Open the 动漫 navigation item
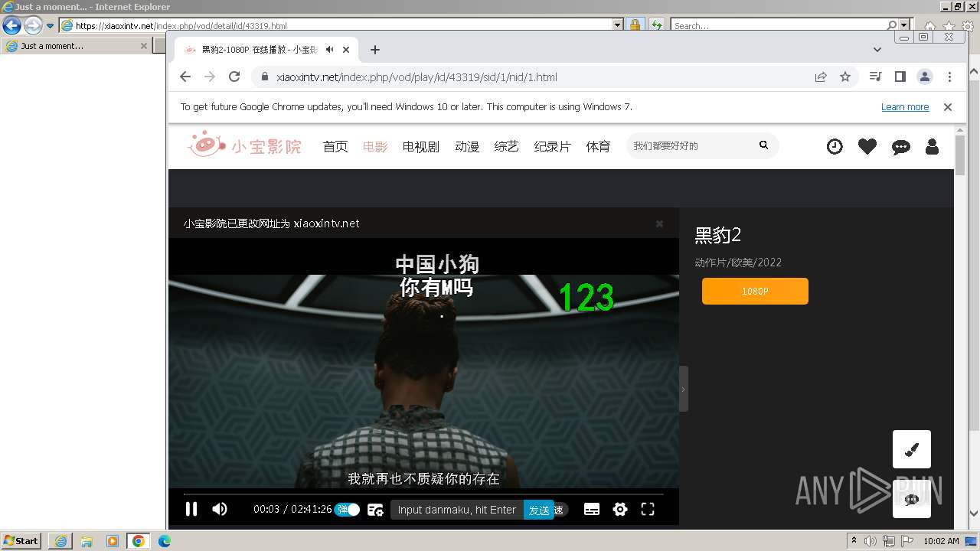The width and height of the screenshot is (980, 551). (x=467, y=146)
